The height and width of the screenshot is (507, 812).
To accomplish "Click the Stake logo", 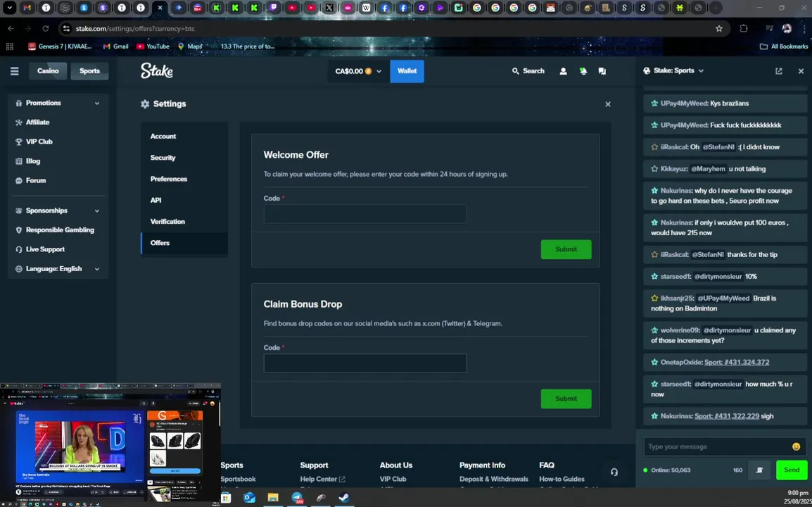I will coord(157,70).
